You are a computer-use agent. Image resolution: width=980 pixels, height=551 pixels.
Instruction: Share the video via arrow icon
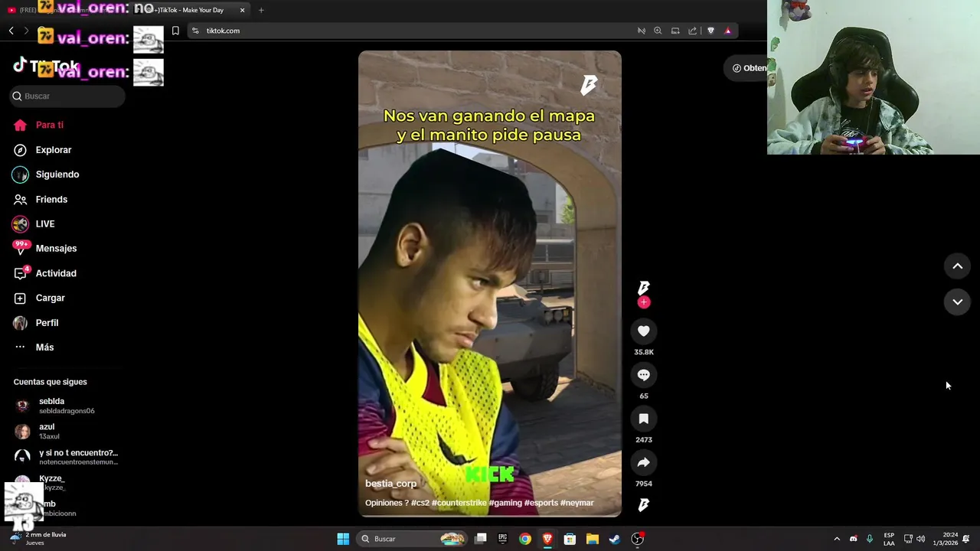(x=643, y=462)
